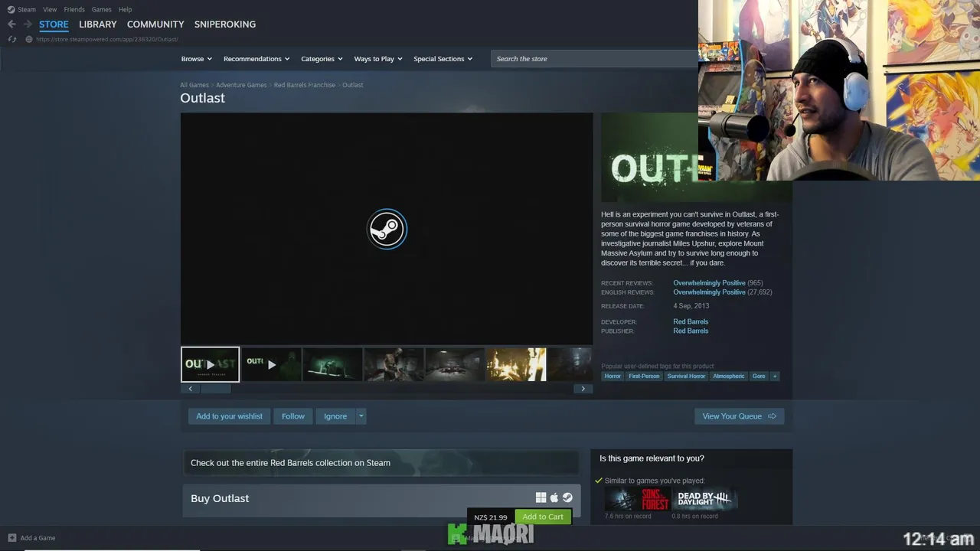Viewport: 980px width, 551px height.
Task: Click the NZ$ 21.99 price label
Action: point(491,517)
